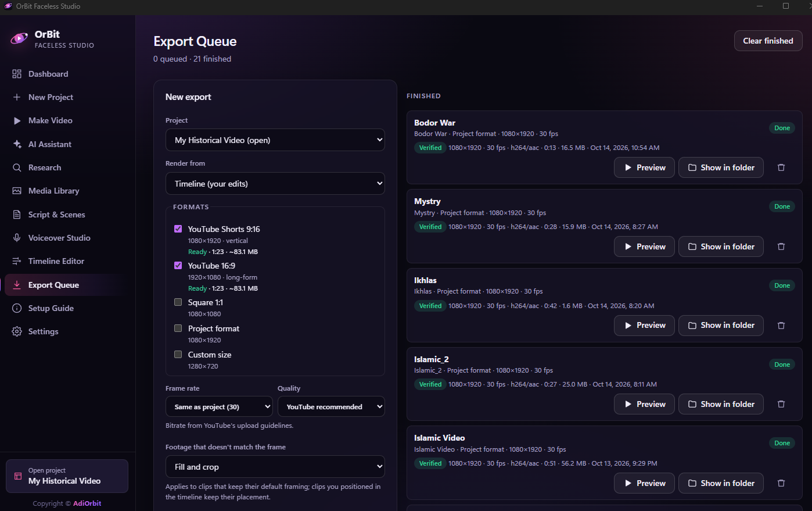Click the Clear finished button
This screenshot has width=812, height=511.
768,41
